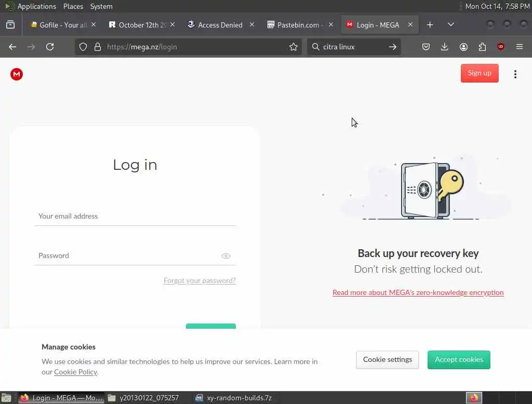The height and width of the screenshot is (404, 532).
Task: Click the search magnifier icon
Action: tap(315, 47)
